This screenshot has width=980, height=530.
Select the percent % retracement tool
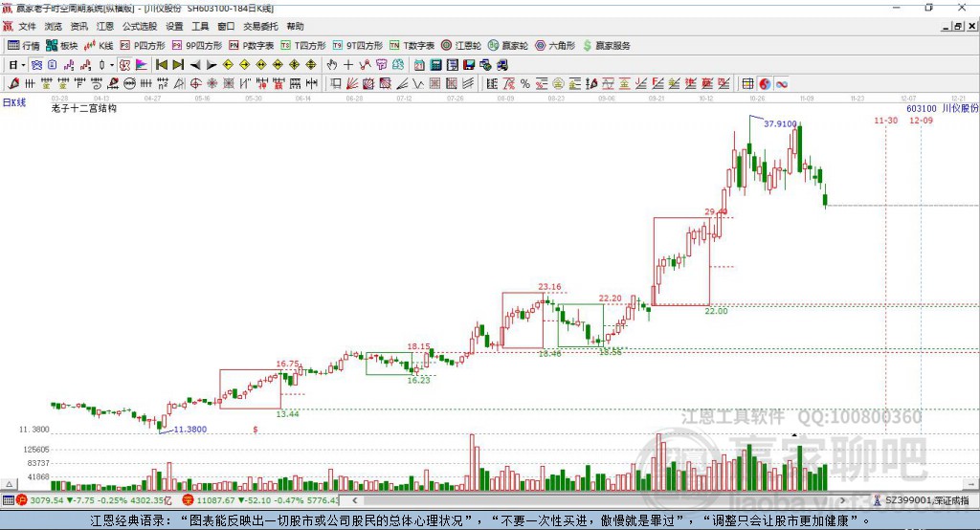(525, 84)
